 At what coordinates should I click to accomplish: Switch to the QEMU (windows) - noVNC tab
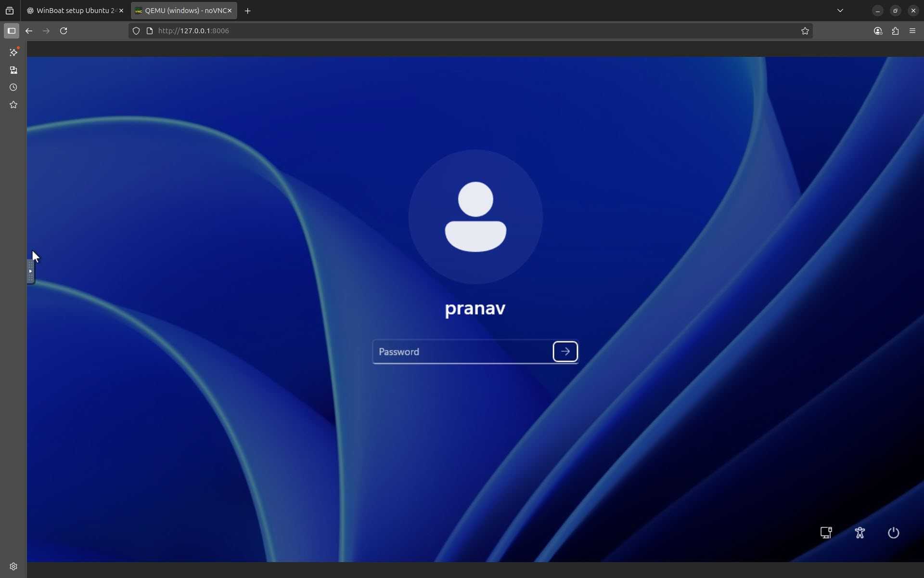point(183,11)
